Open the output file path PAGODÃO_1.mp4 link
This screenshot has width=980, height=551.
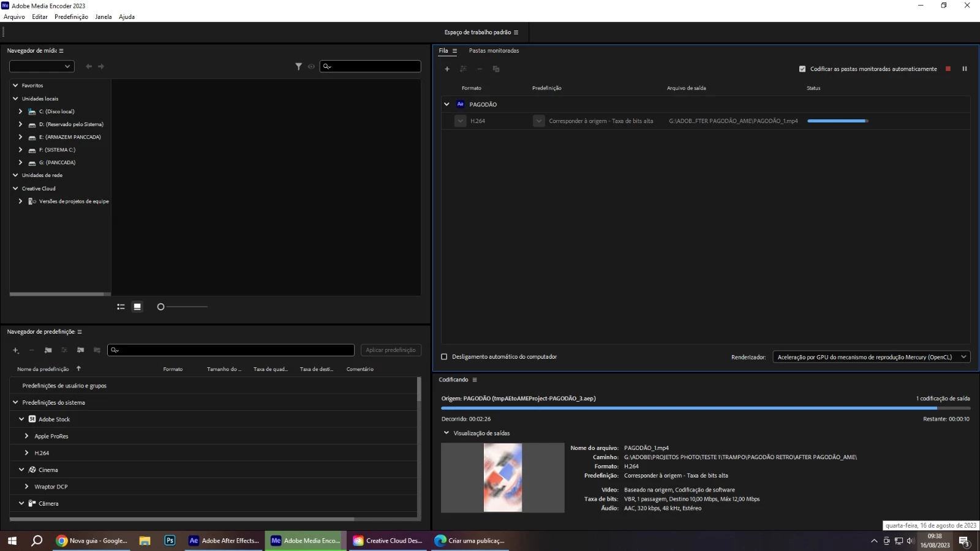(733, 121)
